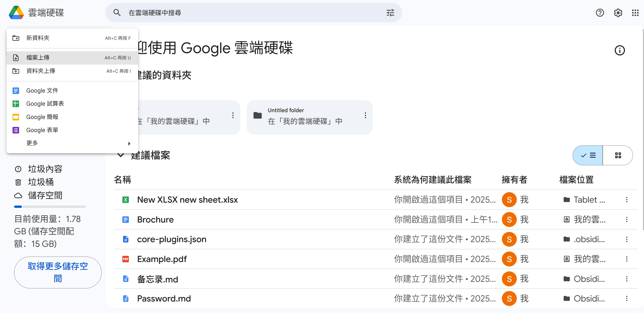Create a new Google 表單
This screenshot has height=313, width=644.
[72, 130]
